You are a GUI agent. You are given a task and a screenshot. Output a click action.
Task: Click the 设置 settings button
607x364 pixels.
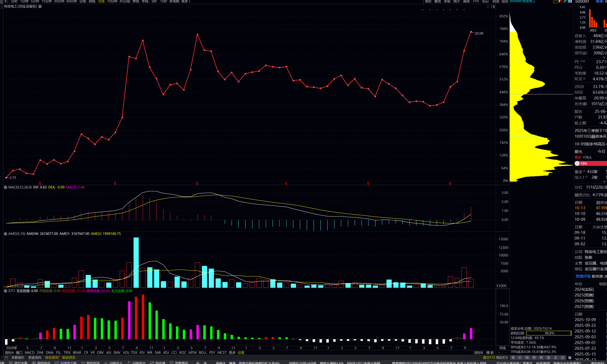tap(241, 353)
